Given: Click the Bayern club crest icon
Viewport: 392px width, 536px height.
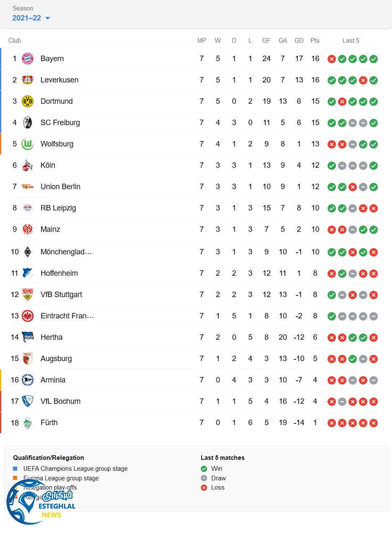Looking at the screenshot, I should [x=28, y=59].
